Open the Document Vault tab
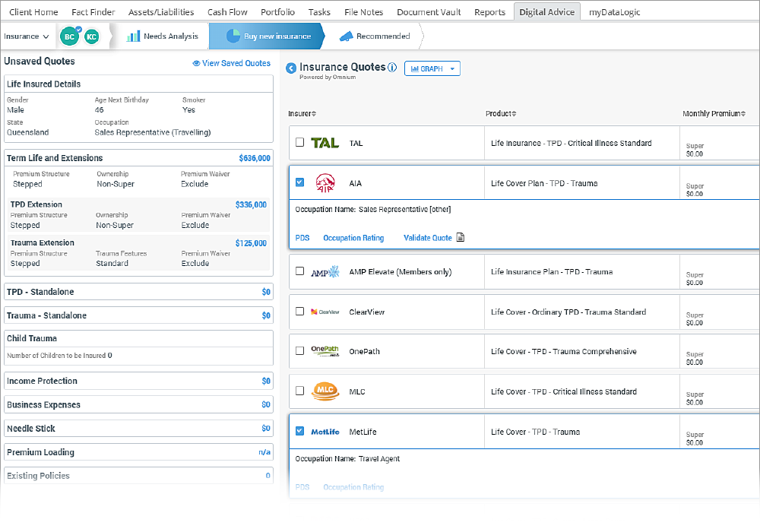Screen dimensions: 760x532 tap(429, 12)
